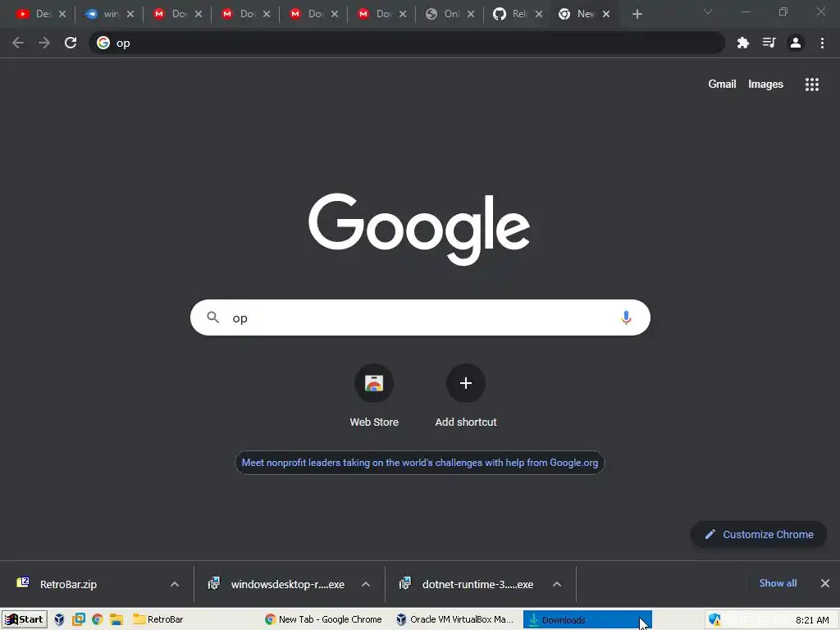Image resolution: width=840 pixels, height=630 pixels.
Task: Open the quick launch icon right of VirtualBox
Action: (x=79, y=619)
